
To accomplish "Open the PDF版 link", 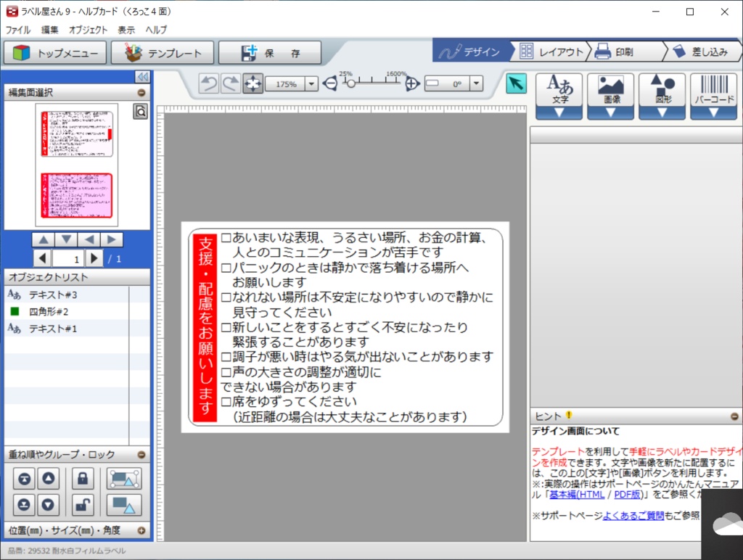I will click(x=628, y=495).
